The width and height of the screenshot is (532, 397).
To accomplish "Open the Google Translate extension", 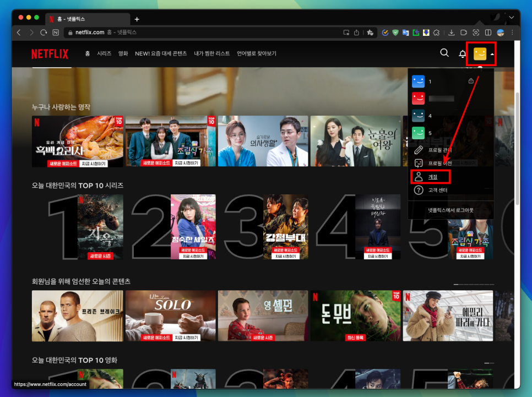I will tap(405, 32).
